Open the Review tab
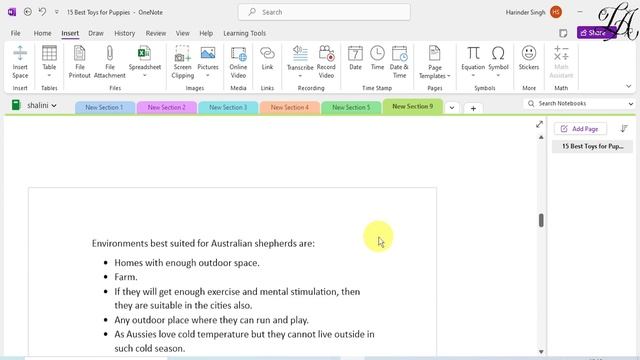 (156, 33)
